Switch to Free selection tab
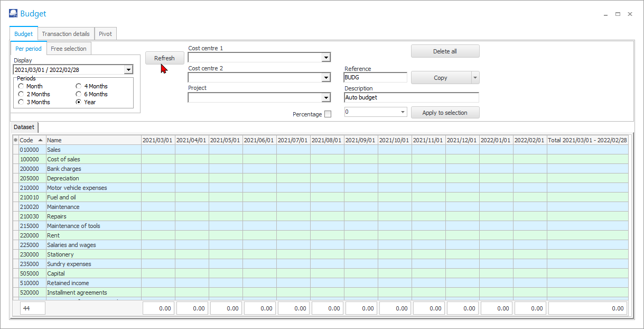Image resolution: width=644 pixels, height=329 pixels. (69, 49)
